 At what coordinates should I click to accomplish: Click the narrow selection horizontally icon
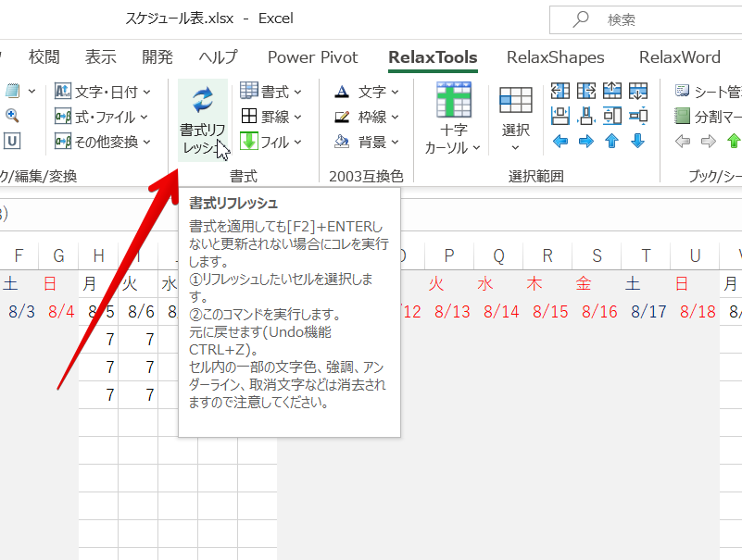coord(586,116)
